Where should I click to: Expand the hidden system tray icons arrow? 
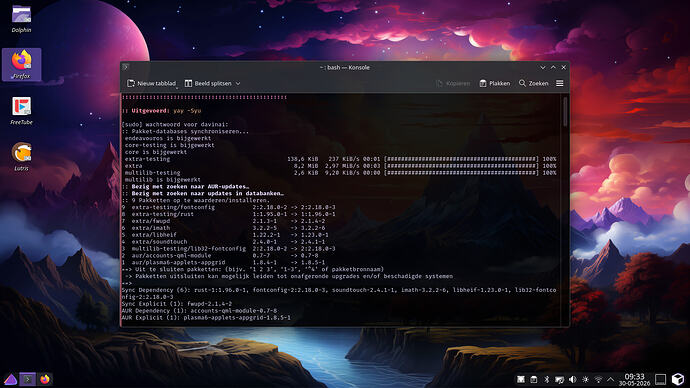pos(610,379)
